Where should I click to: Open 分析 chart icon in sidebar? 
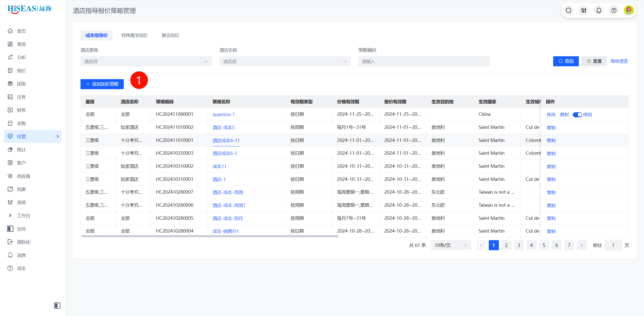10,57
